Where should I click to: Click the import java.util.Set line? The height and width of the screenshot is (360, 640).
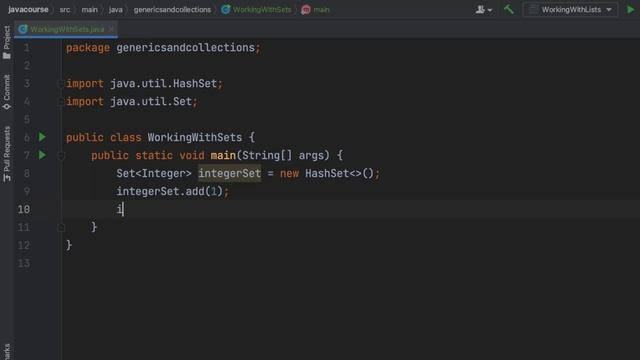[x=132, y=102]
